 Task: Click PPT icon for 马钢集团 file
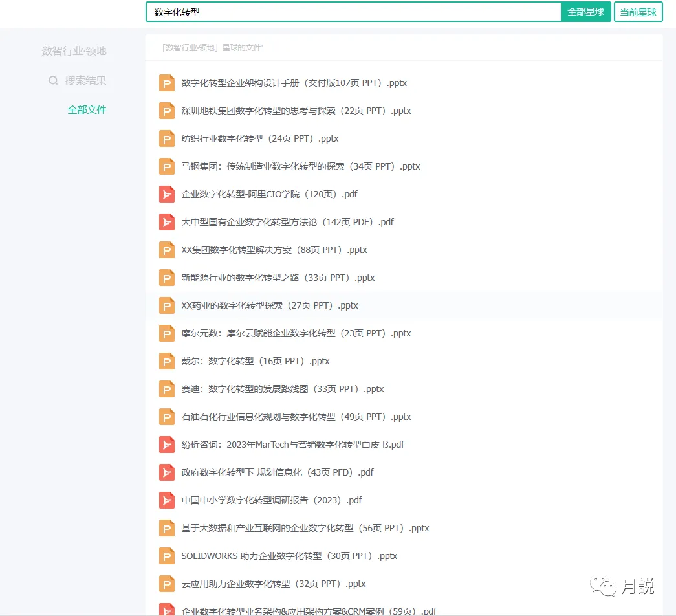[x=167, y=166]
